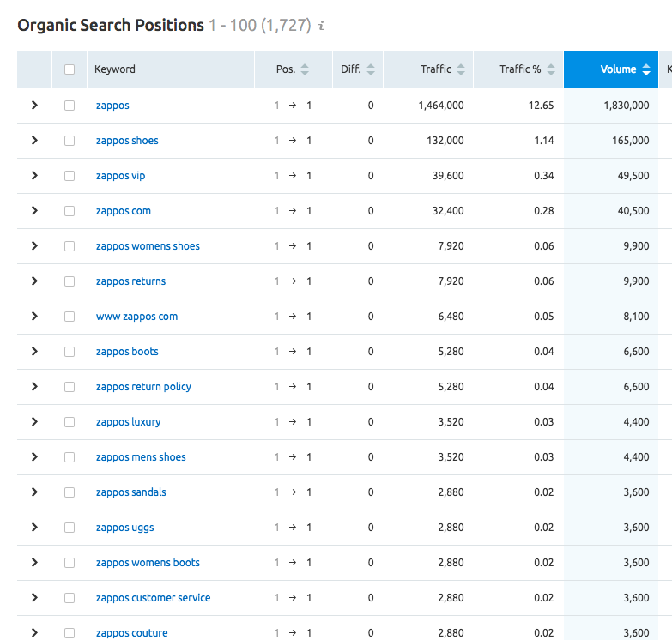Select the zappos mens shoes checkbox
This screenshot has width=672, height=640.
[x=70, y=457]
